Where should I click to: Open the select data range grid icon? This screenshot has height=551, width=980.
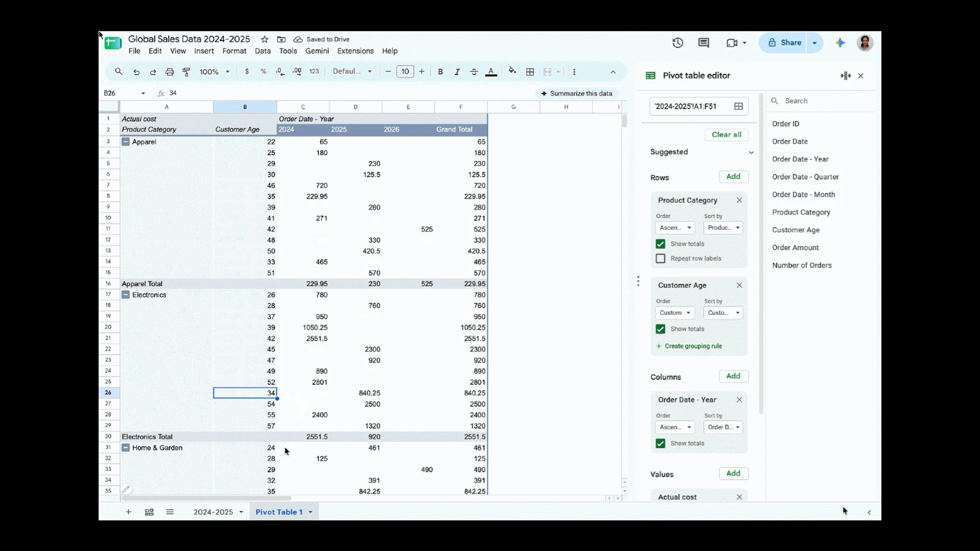(739, 106)
